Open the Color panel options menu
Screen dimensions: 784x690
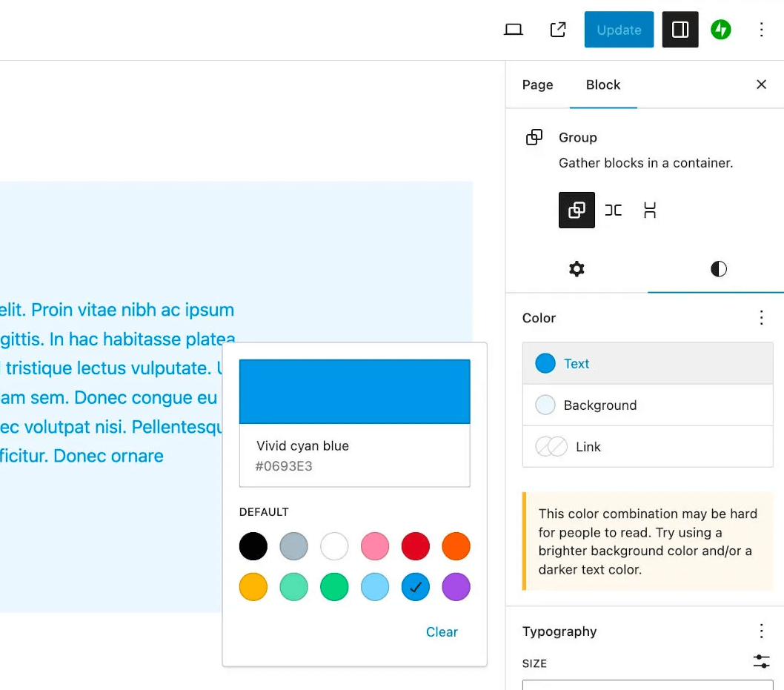pyautogui.click(x=761, y=317)
